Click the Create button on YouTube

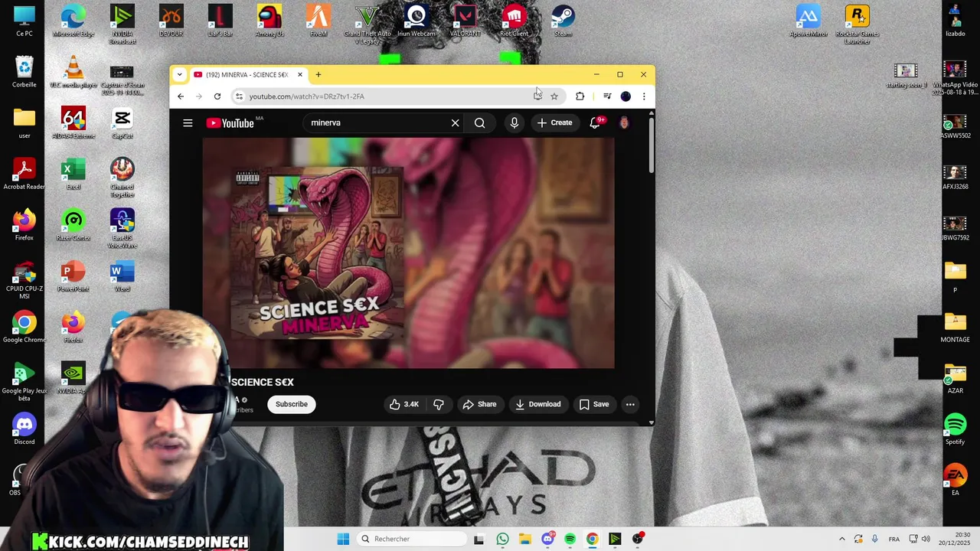pos(554,122)
